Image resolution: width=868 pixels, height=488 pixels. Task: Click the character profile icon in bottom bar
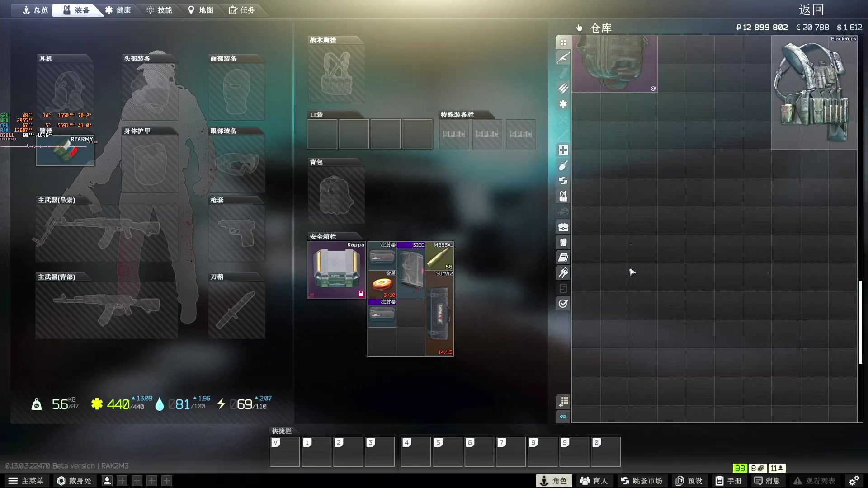107,481
